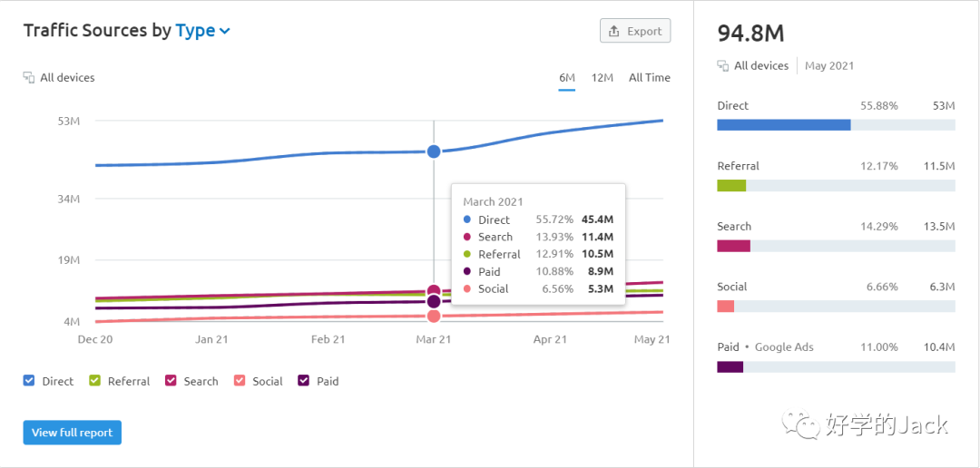Click the March 2021 tooltip heading
Screen dimensions: 980x468
(493, 202)
